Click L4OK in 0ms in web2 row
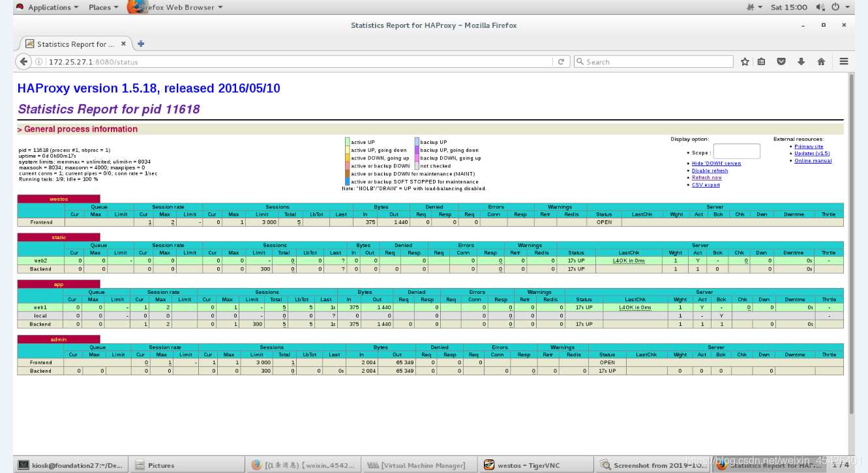Viewport: 868px width, 473px height. [x=629, y=261]
